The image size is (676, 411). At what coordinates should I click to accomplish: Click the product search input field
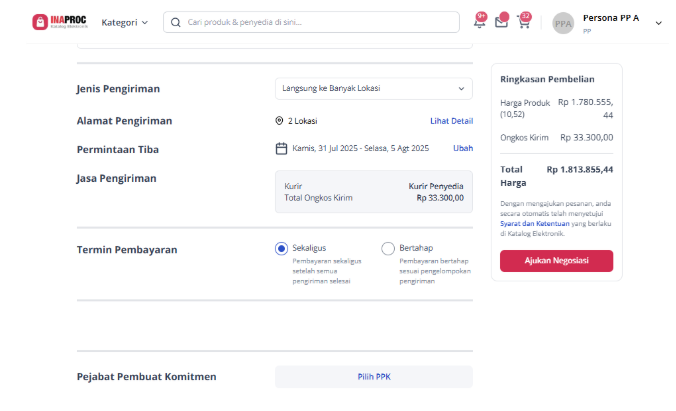[x=311, y=22]
